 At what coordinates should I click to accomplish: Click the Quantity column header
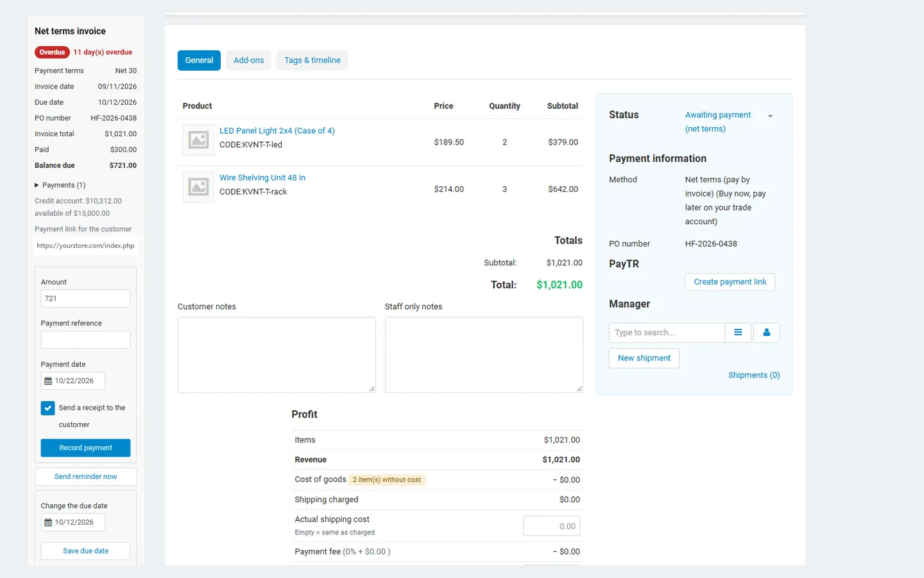coord(504,106)
